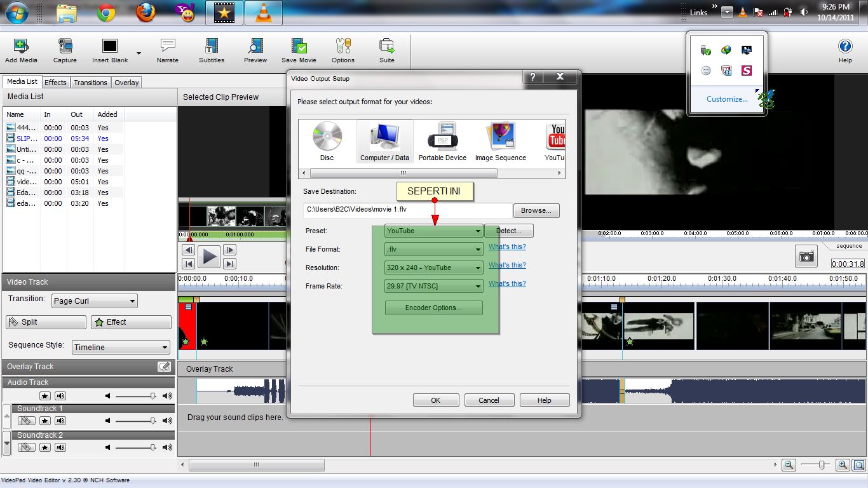Click the Browse button for save destination
The width and height of the screenshot is (868, 488).
click(x=536, y=210)
